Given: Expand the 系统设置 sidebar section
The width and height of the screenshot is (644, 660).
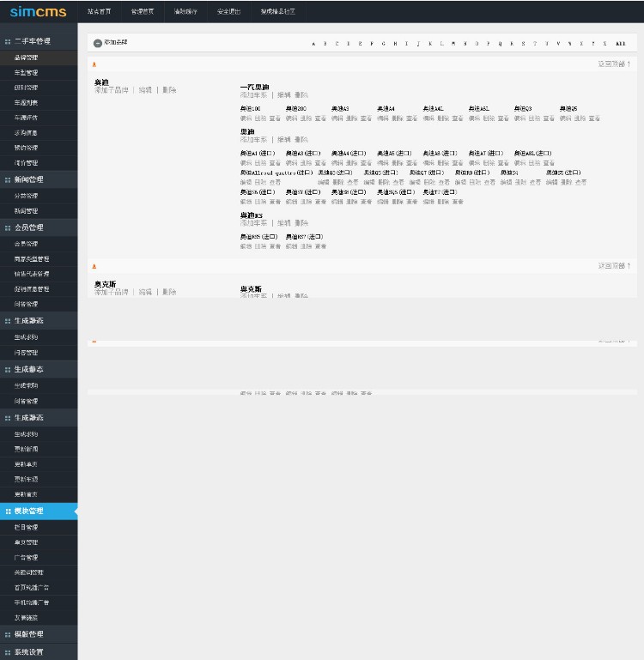Looking at the screenshot, I should coord(39,652).
